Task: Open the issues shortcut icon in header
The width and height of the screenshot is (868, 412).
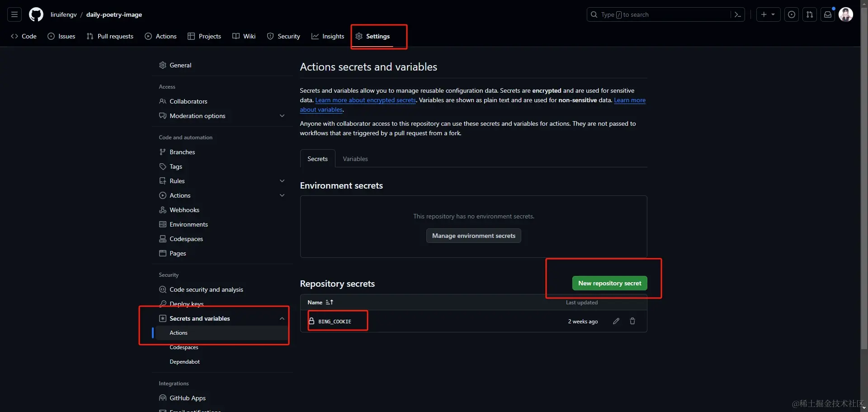Action: (792, 14)
